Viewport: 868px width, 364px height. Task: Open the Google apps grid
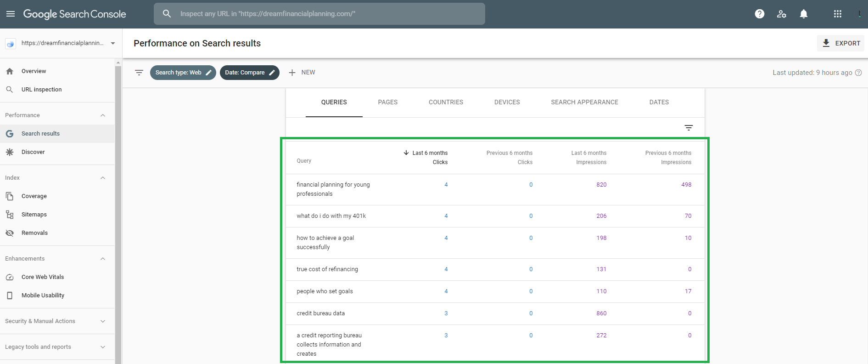pyautogui.click(x=838, y=14)
